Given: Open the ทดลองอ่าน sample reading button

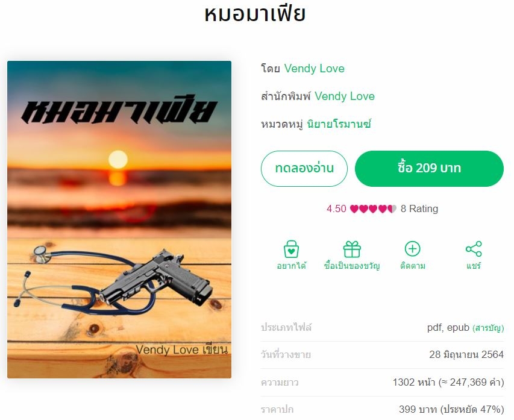Looking at the screenshot, I should [304, 169].
